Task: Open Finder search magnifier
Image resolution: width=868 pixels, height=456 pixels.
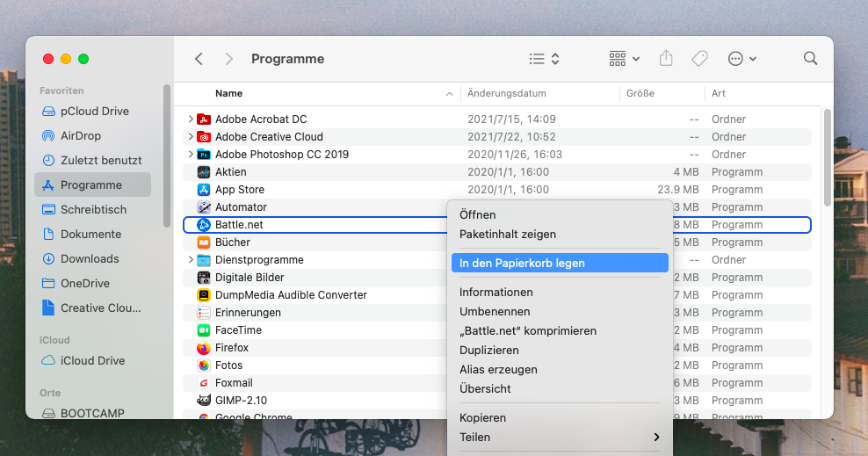Action: (810, 58)
